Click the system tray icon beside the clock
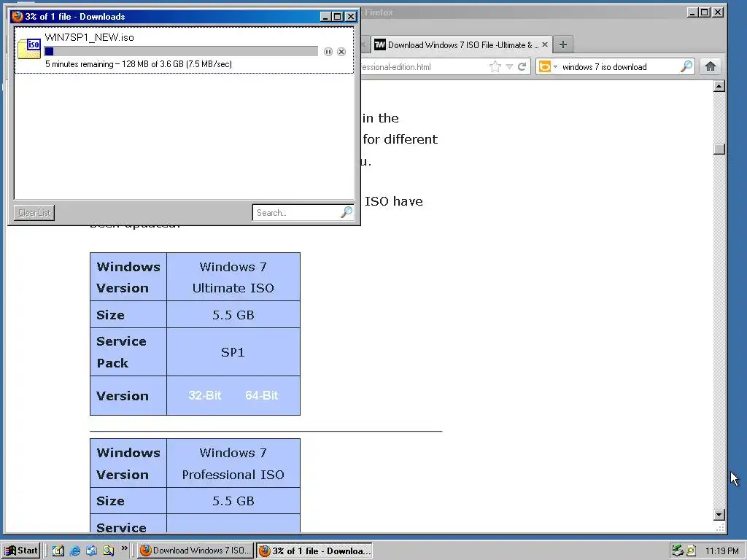 (691, 551)
